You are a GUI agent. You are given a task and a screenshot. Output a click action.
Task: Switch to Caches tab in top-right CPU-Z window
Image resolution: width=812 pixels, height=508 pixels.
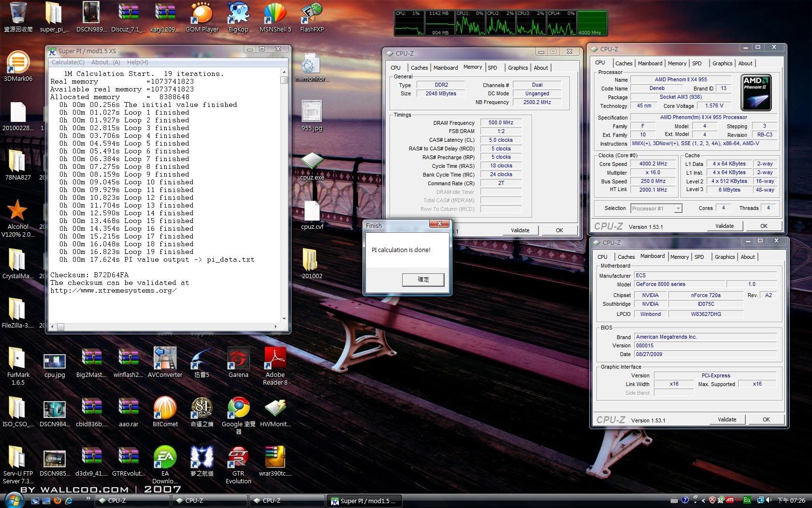tap(623, 63)
